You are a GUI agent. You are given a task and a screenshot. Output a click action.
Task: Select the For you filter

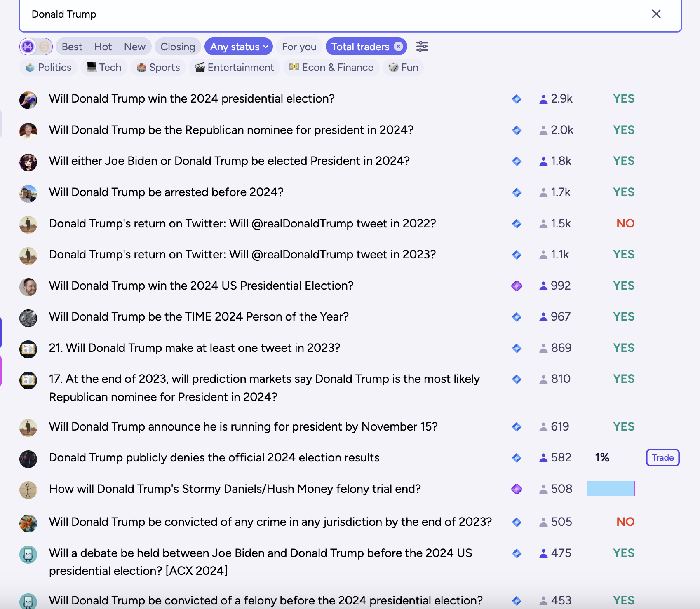coord(299,47)
